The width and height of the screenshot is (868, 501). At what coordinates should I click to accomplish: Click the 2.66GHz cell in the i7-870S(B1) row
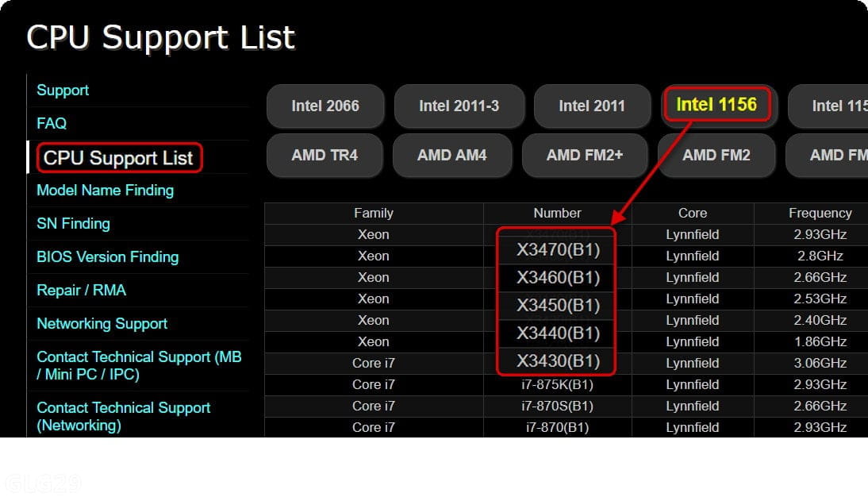coord(820,407)
